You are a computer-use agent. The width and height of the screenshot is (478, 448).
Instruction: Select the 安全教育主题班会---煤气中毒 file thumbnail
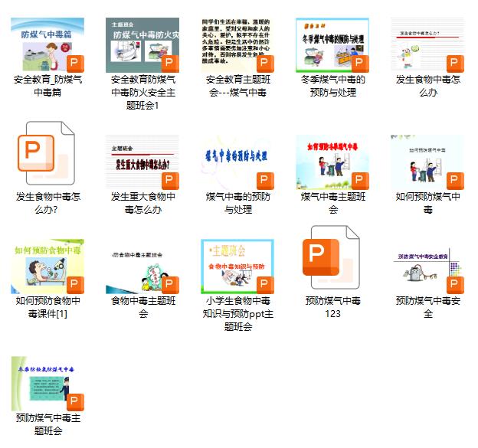[x=237, y=44]
